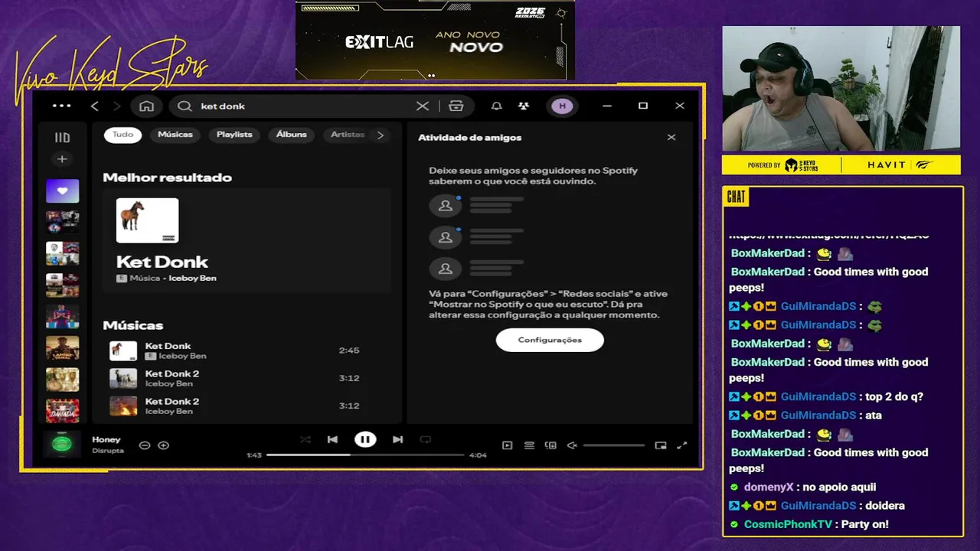Collapse Your Library sidebar icon
Screen dimensions: 980x551
pos(62,138)
